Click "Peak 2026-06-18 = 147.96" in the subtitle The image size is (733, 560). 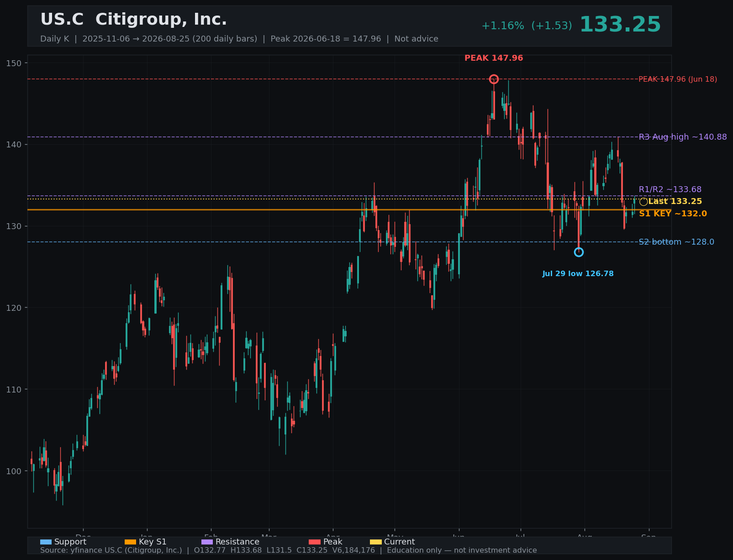pyautogui.click(x=326, y=39)
